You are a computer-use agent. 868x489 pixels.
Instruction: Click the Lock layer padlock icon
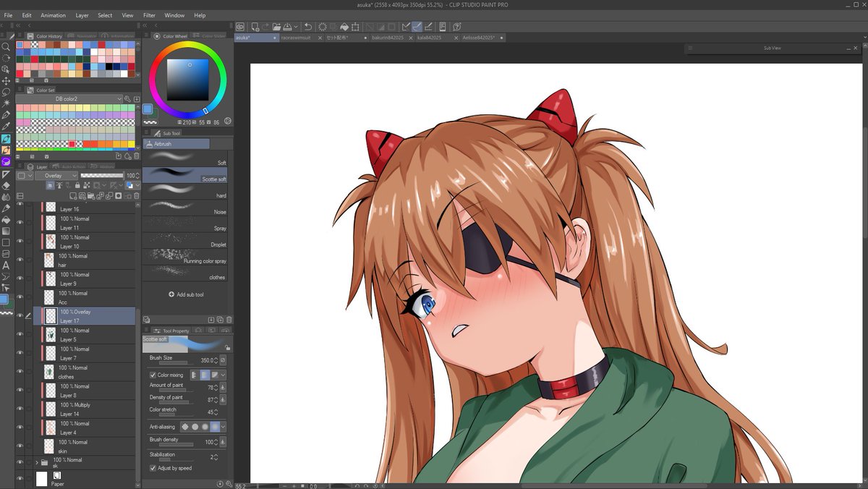click(x=77, y=185)
